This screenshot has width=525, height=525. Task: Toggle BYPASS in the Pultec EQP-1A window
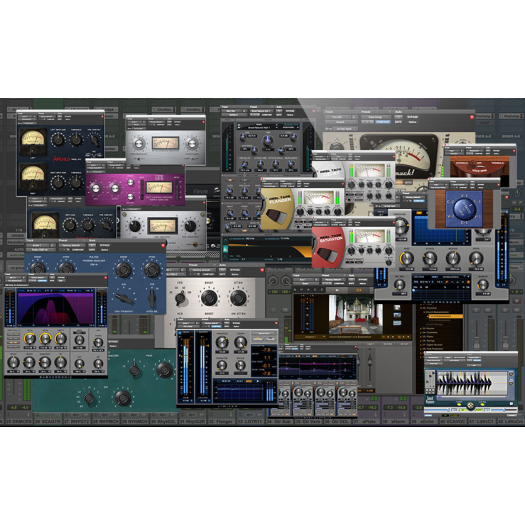104,245
